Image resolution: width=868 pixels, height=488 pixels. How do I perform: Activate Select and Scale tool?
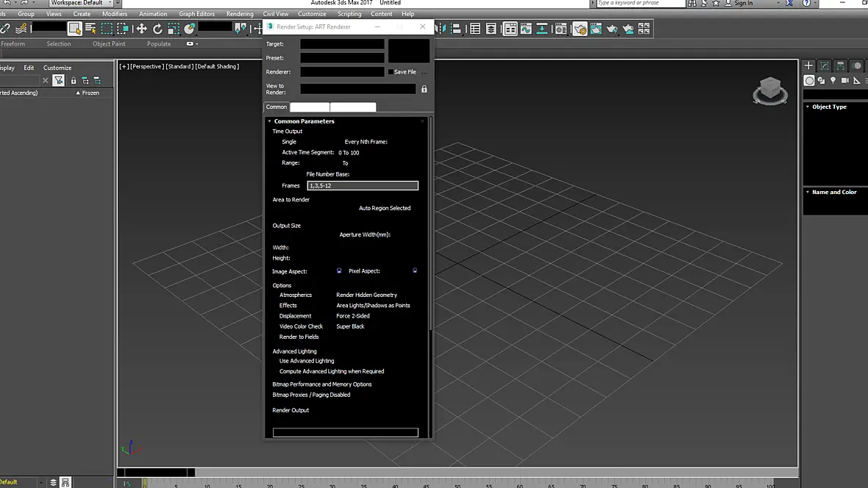(174, 28)
